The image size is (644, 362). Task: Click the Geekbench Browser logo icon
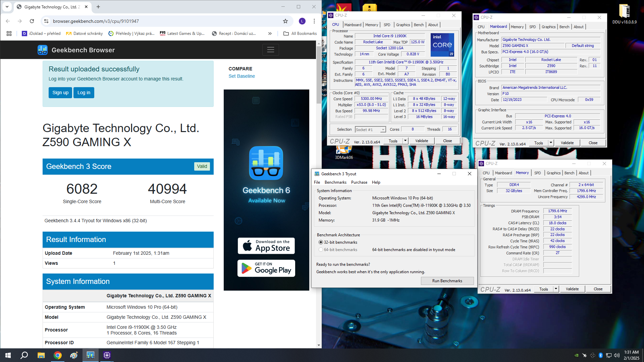tap(43, 50)
